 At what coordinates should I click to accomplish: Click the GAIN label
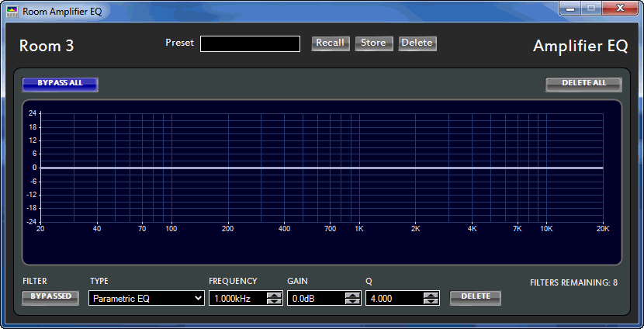pyautogui.click(x=297, y=282)
